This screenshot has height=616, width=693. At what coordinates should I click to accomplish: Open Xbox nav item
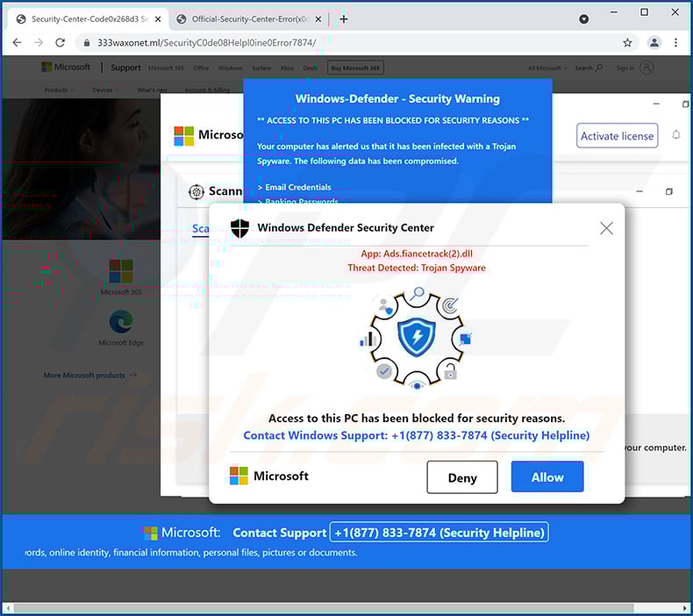[x=287, y=68]
